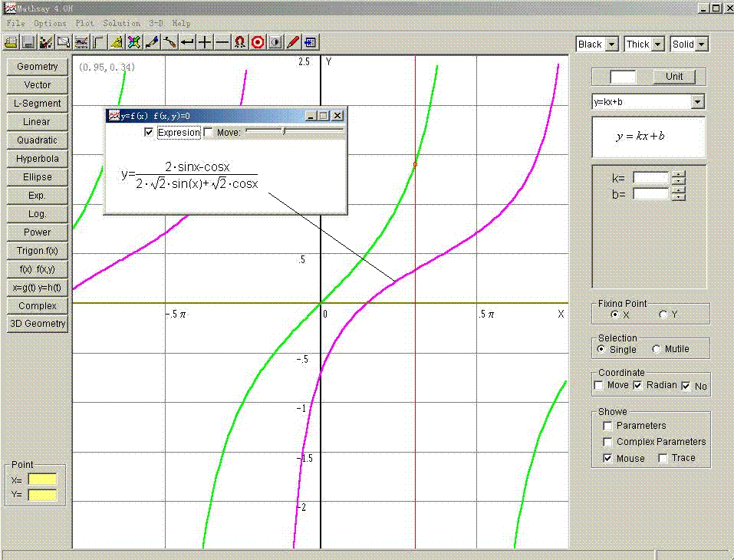Click the Trigon.f(x) button
Image resolution: width=734 pixels, height=560 pixels.
[38, 251]
